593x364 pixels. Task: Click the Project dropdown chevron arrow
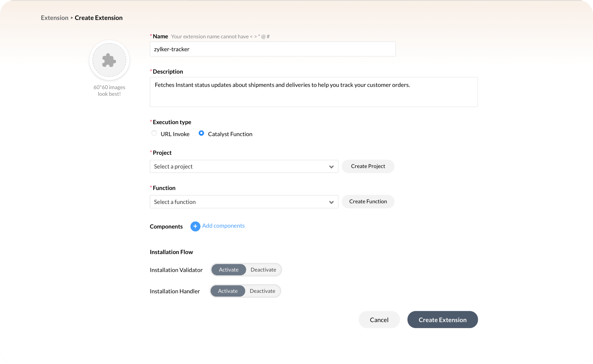click(331, 167)
